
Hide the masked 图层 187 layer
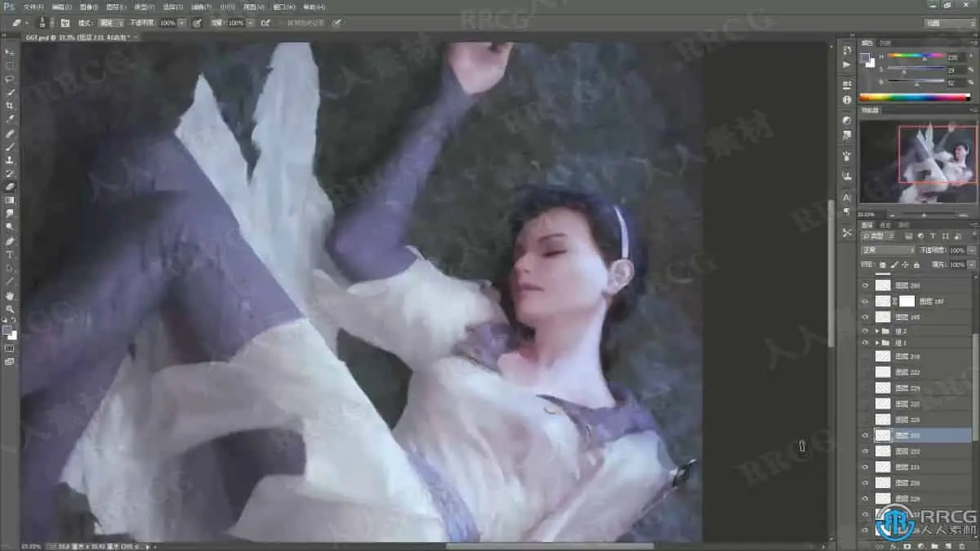(865, 301)
